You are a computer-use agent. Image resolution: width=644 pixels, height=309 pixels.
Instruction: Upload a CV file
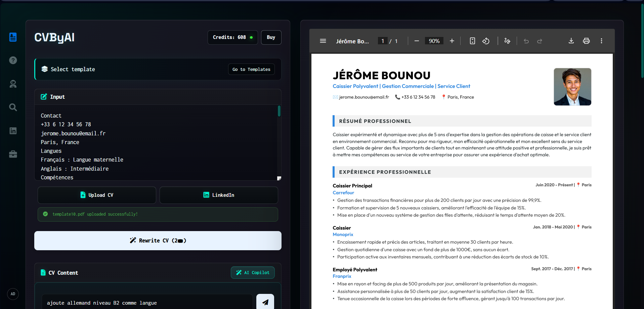pyautogui.click(x=97, y=195)
